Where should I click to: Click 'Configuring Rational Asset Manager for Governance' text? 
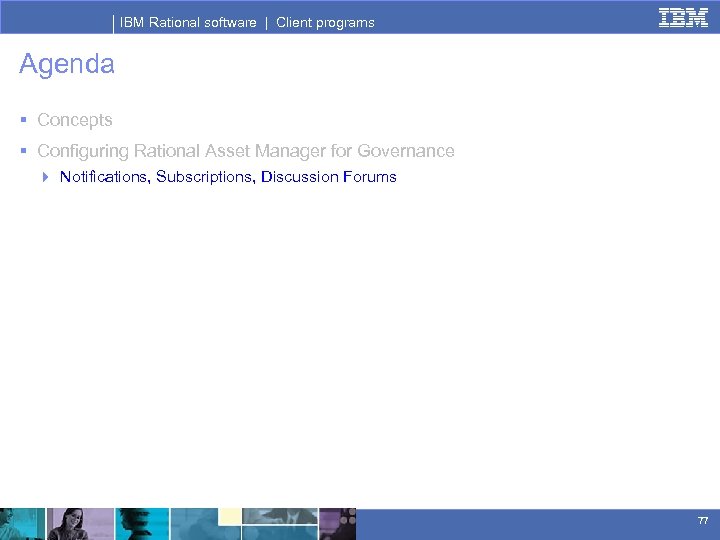click(246, 151)
